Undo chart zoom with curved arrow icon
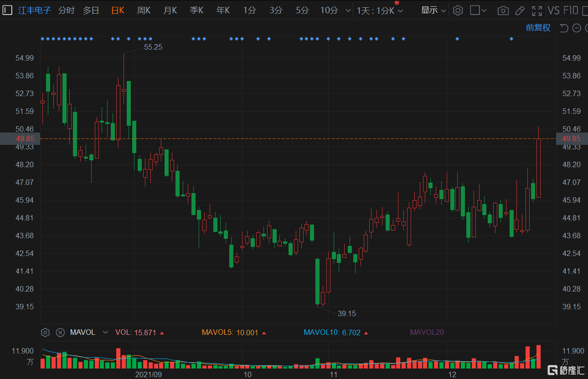Screen dimensions: 588x379 click(x=564, y=28)
